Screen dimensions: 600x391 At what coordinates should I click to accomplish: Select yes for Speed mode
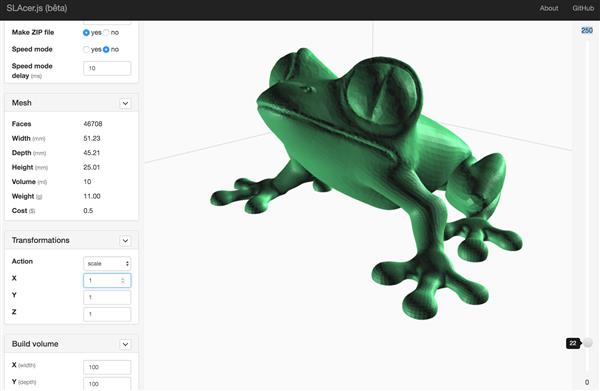click(86, 49)
